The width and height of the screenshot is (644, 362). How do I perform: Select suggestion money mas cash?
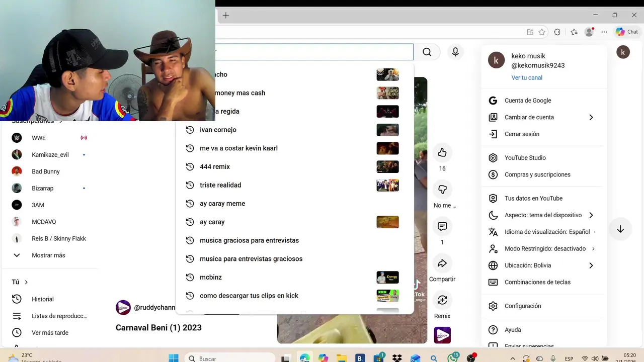coord(314,93)
